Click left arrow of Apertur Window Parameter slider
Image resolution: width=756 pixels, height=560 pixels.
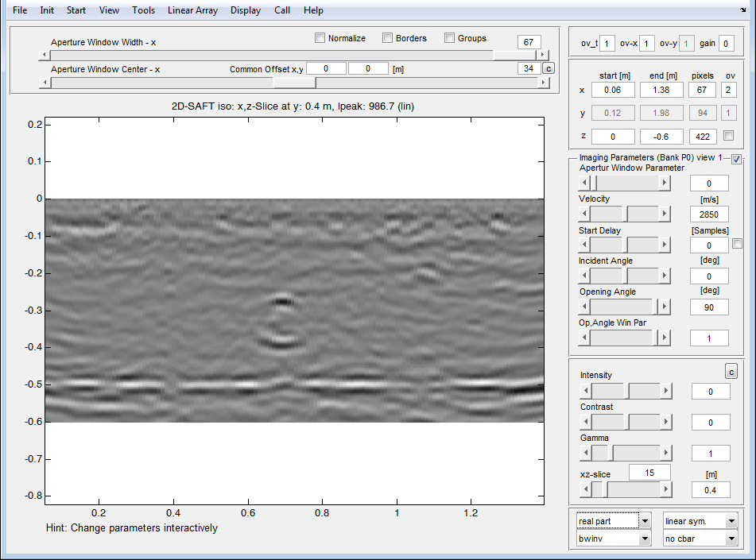click(584, 183)
